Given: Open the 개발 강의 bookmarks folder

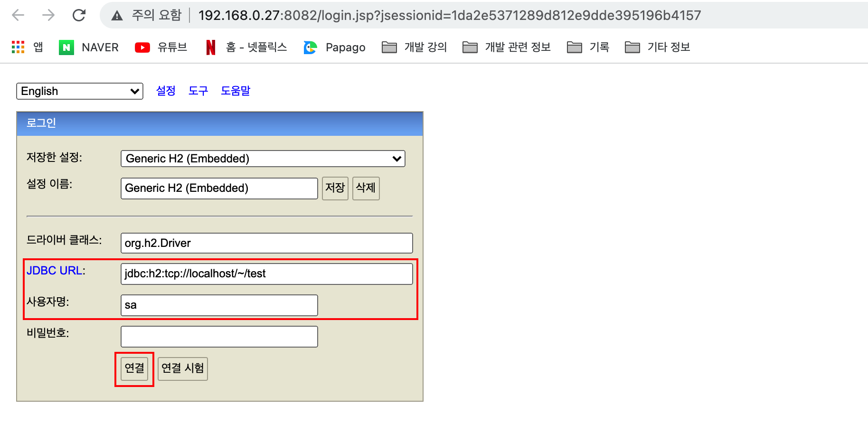Looking at the screenshot, I should point(414,47).
